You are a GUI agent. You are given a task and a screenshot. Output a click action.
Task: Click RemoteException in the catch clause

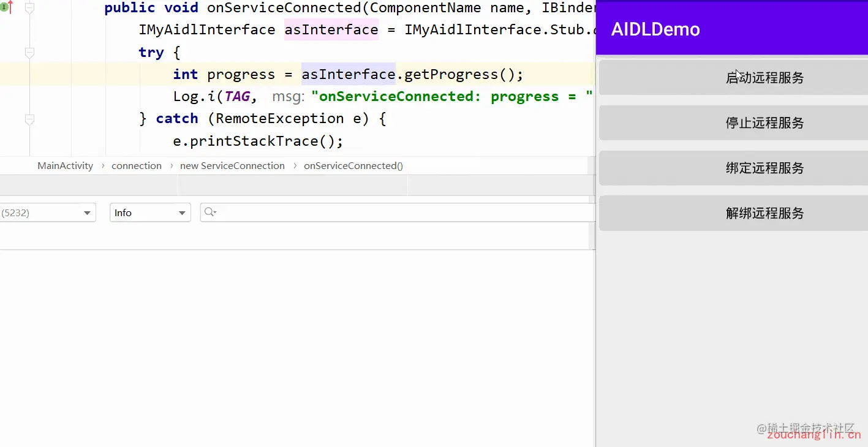(x=280, y=119)
